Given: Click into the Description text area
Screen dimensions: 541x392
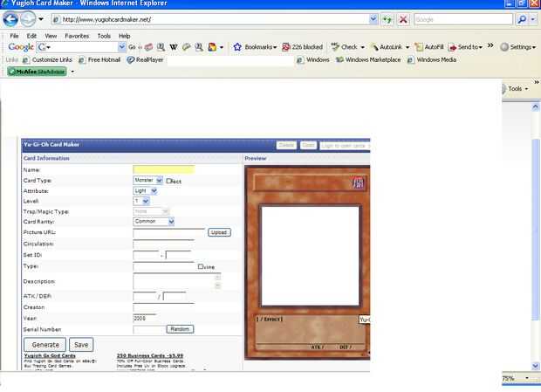Looking at the screenshot, I should 176,281.
